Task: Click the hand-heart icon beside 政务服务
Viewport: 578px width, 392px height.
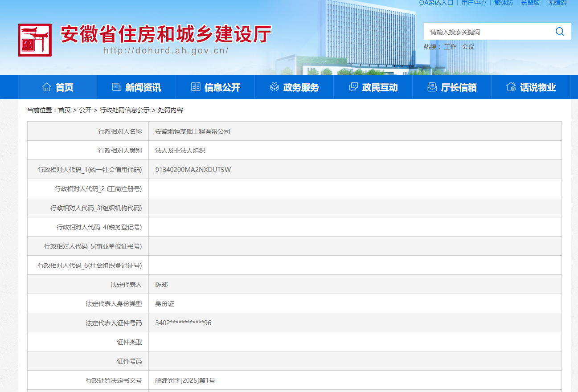Action: pyautogui.click(x=275, y=87)
